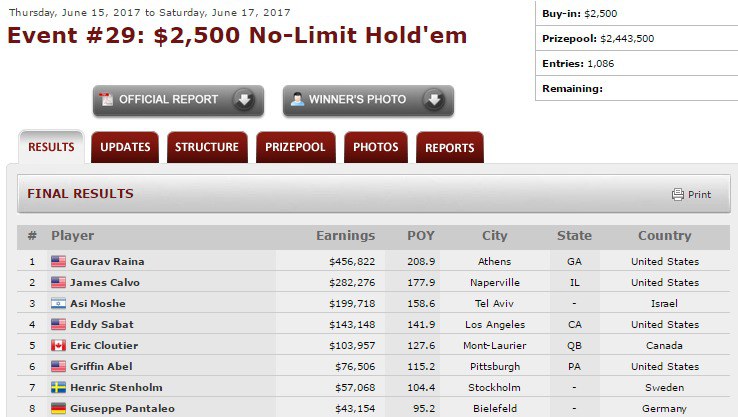This screenshot has width=738, height=417.
Task: Click the Winner's Photo person icon
Action: click(296, 100)
